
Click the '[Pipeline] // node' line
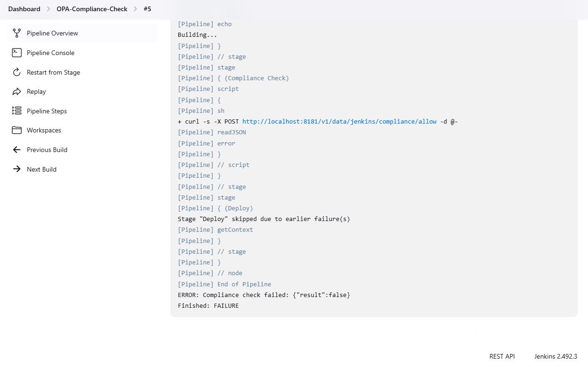click(x=210, y=273)
